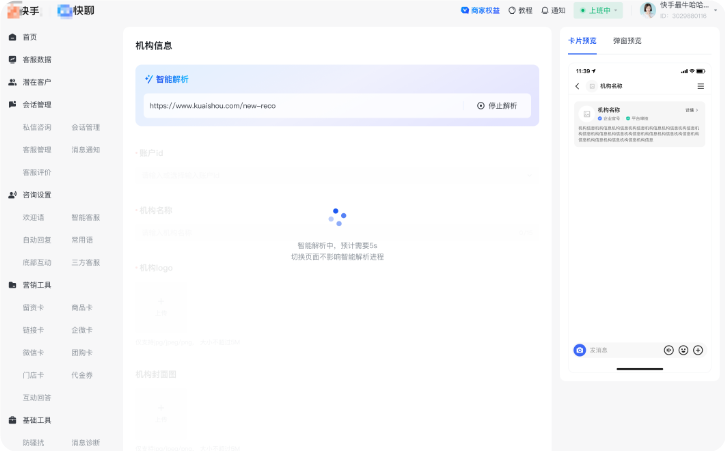The width and height of the screenshot is (725, 451).
Task: Click 详情 link on the preview card
Action: tap(691, 110)
